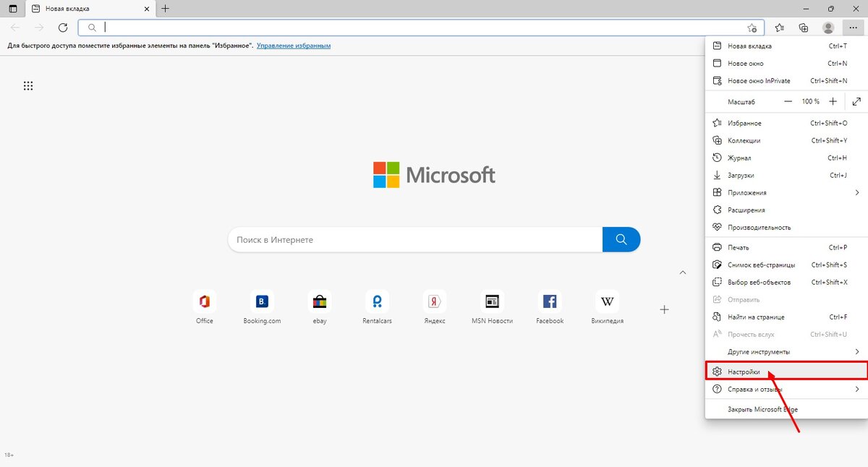Image resolution: width=868 pixels, height=467 pixels.
Task: Choose Новое окно InPrivate menu item
Action: pyautogui.click(x=759, y=81)
